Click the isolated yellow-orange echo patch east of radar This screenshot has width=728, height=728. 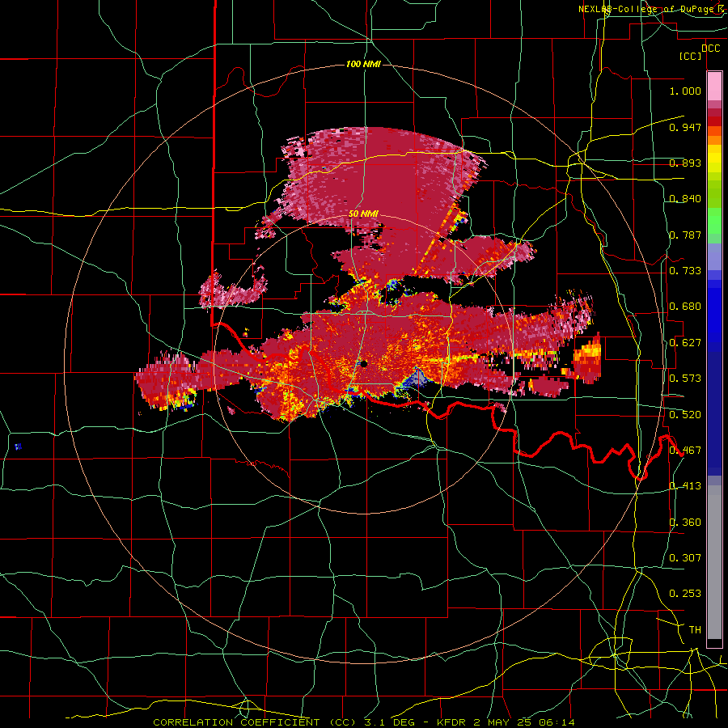(588, 359)
